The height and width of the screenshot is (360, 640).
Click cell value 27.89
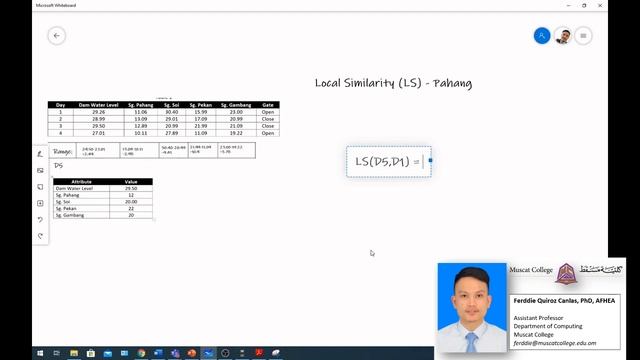171,133
